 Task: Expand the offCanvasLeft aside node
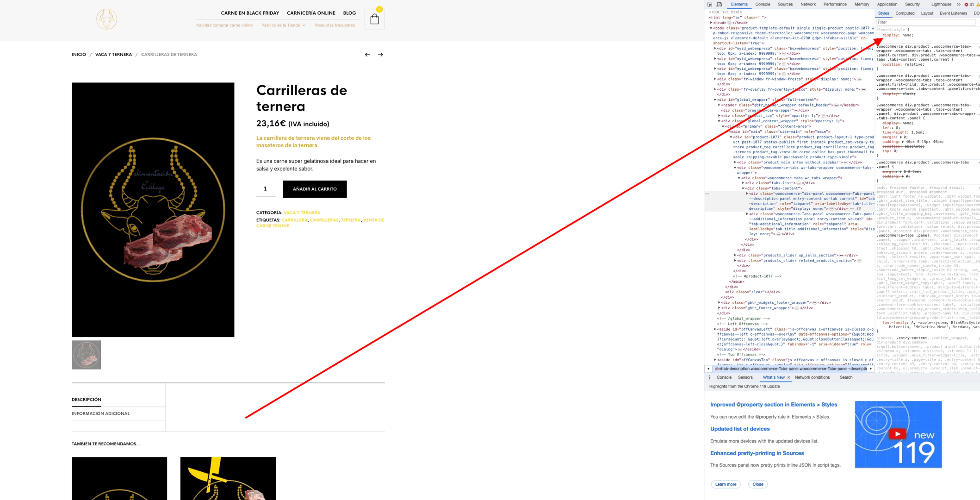pos(715,329)
